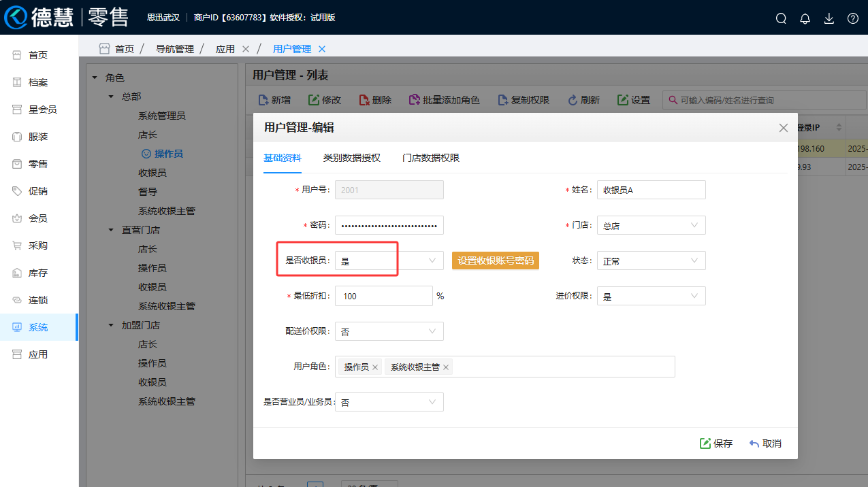The height and width of the screenshot is (487, 868).
Task: Click 设置收银账号密码 orange button
Action: 495,261
